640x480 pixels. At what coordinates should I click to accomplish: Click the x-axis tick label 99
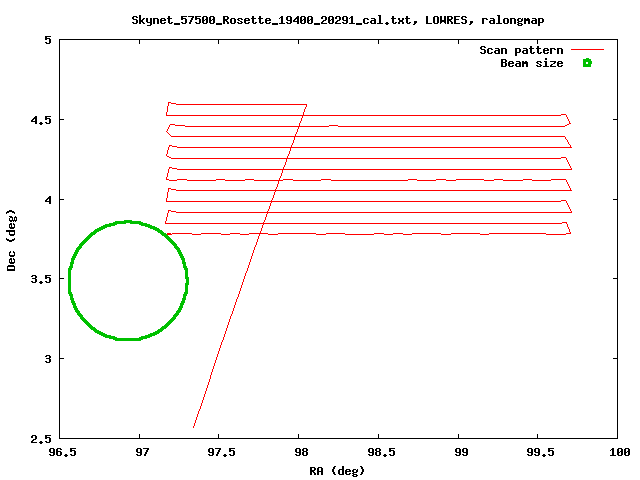coord(461,452)
